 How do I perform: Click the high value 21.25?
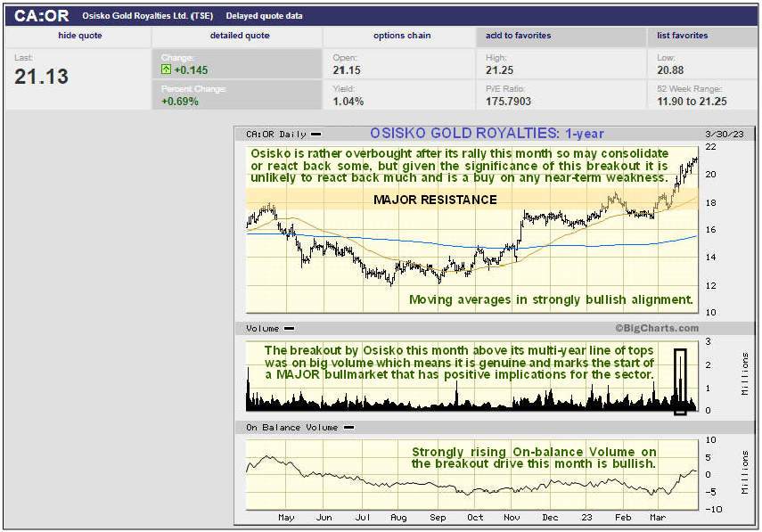(500, 70)
